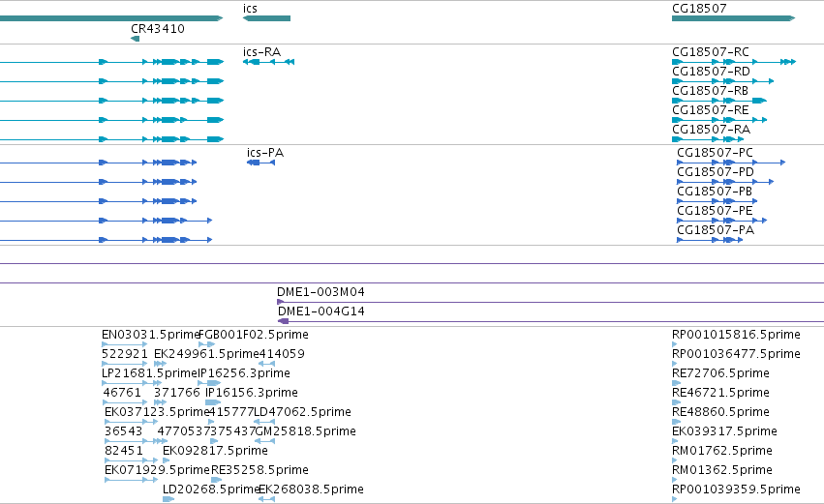824x504 pixels.
Task: Select the CR43410 gene feature
Action: point(135,39)
